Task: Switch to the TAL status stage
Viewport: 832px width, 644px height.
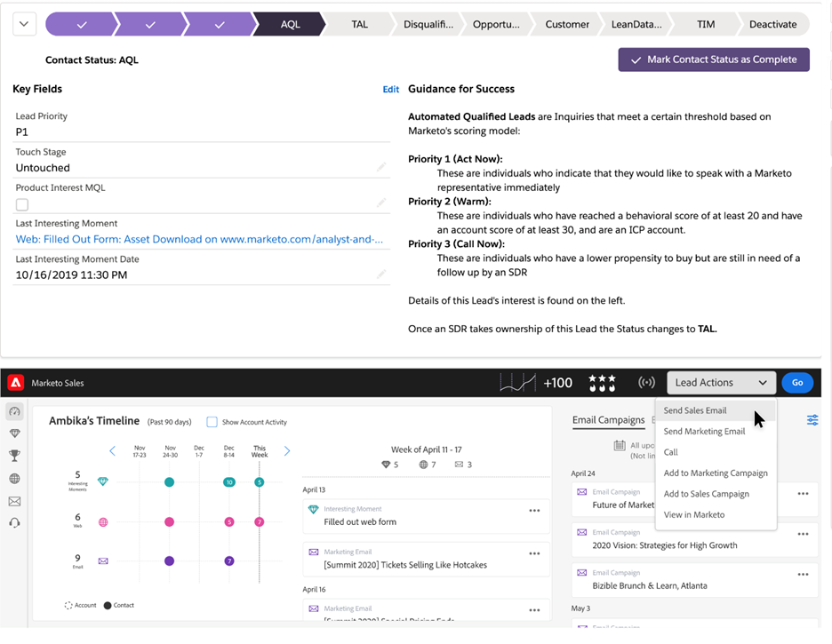Action: click(x=359, y=24)
